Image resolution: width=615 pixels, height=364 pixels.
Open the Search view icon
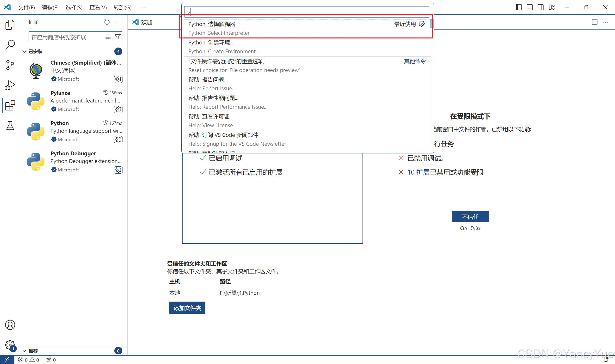pos(10,45)
